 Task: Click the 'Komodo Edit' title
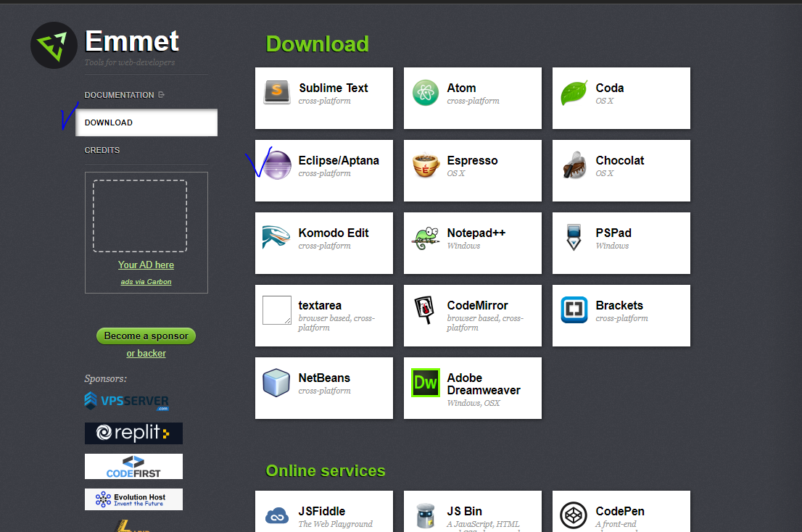pos(334,233)
